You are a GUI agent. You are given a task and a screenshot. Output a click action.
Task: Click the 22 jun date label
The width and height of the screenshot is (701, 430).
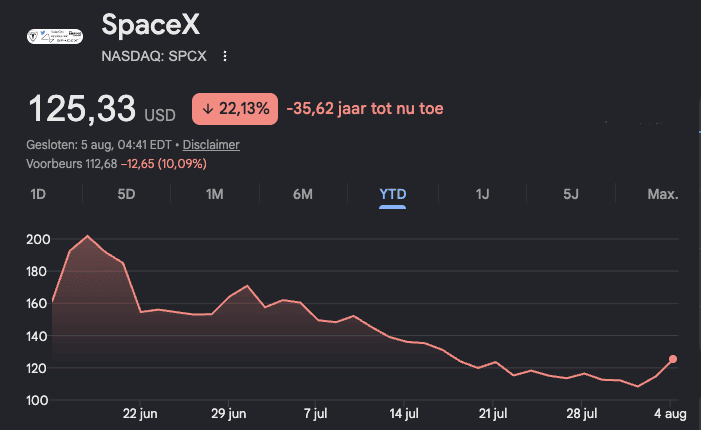[140, 414]
